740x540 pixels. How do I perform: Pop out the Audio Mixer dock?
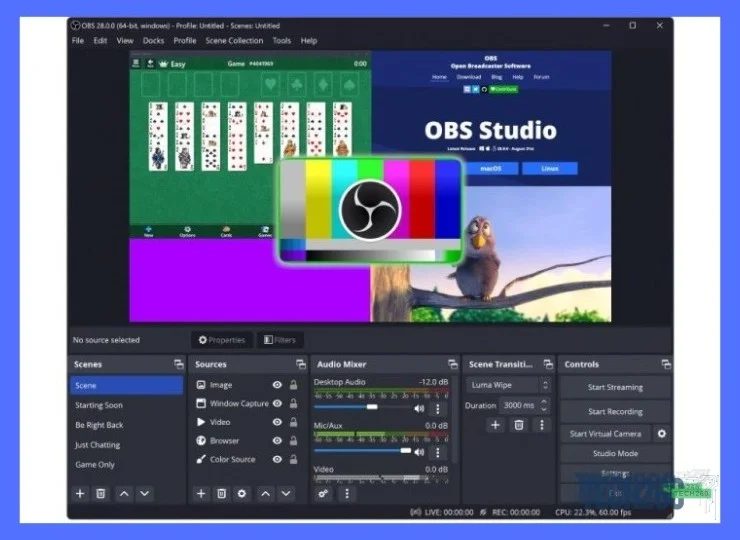pos(453,364)
